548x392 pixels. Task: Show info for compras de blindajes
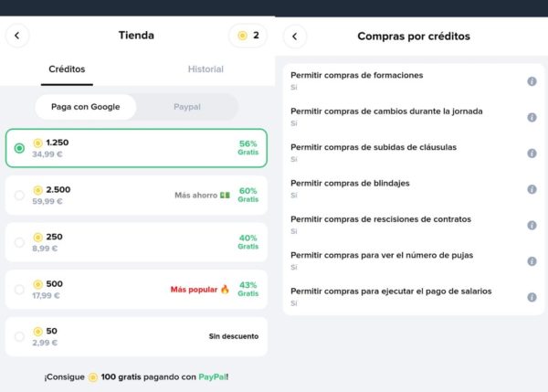coord(532,189)
